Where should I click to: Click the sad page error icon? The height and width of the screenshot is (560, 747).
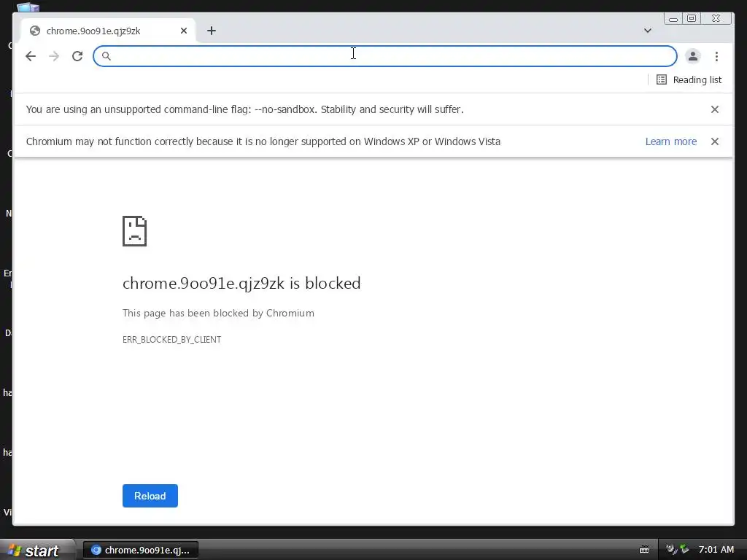click(x=134, y=231)
